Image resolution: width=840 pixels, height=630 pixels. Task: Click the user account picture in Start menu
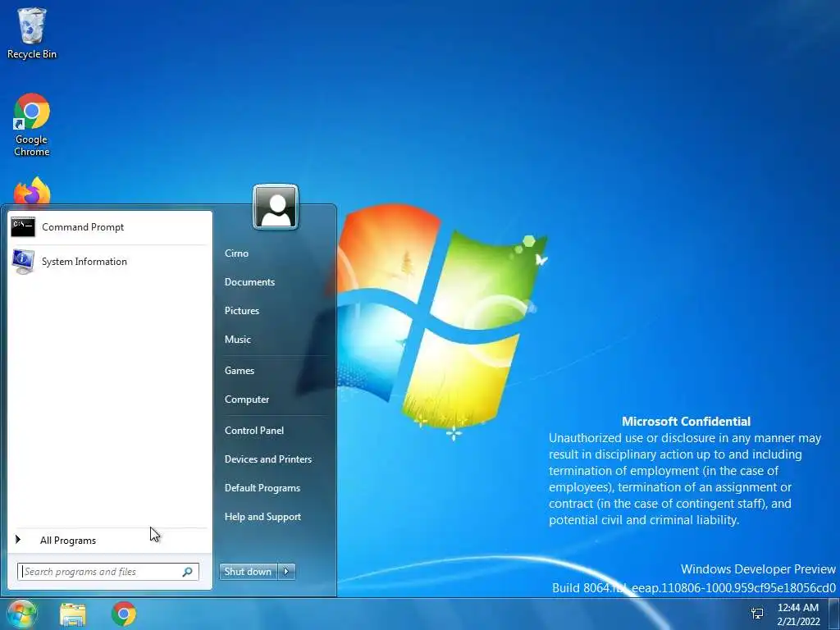pyautogui.click(x=276, y=208)
